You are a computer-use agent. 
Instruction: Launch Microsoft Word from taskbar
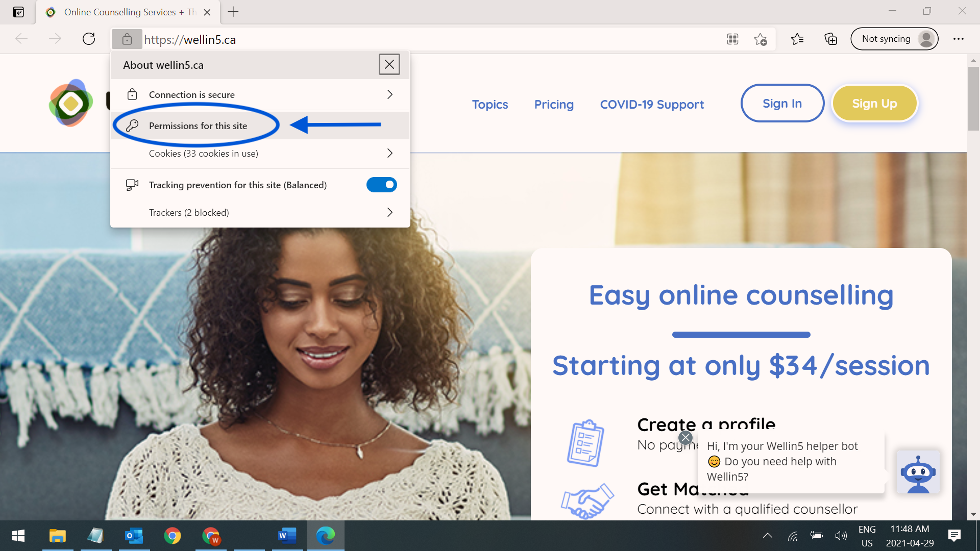click(287, 536)
